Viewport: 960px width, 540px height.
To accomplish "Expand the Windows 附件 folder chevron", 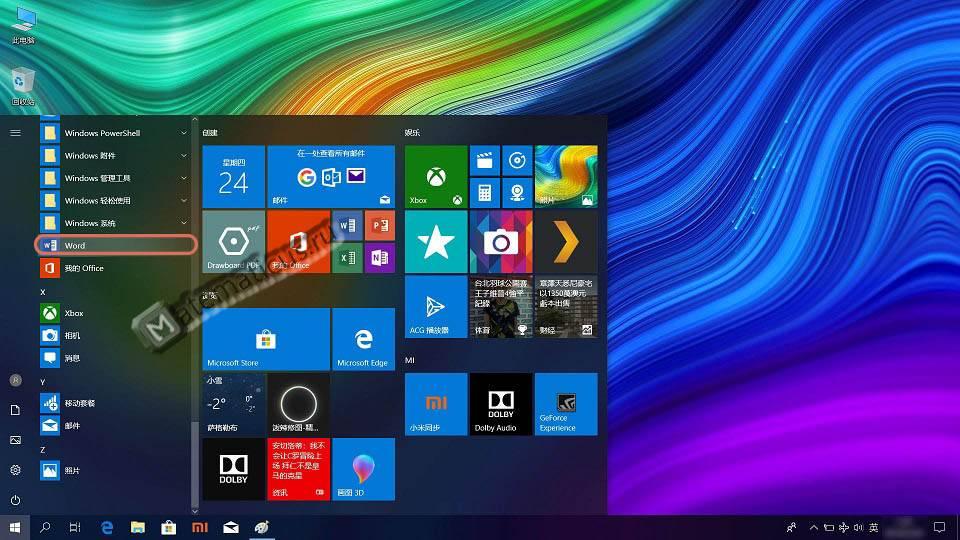I will tap(184, 156).
